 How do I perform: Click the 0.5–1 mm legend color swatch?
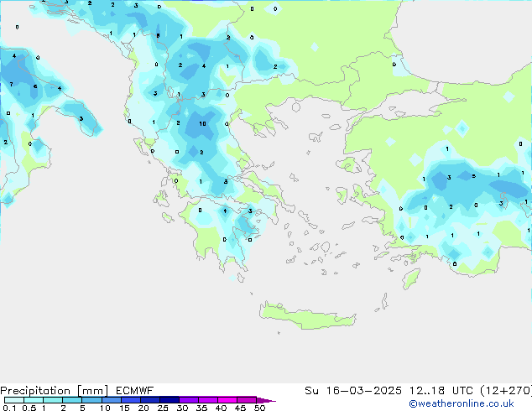click(34, 400)
